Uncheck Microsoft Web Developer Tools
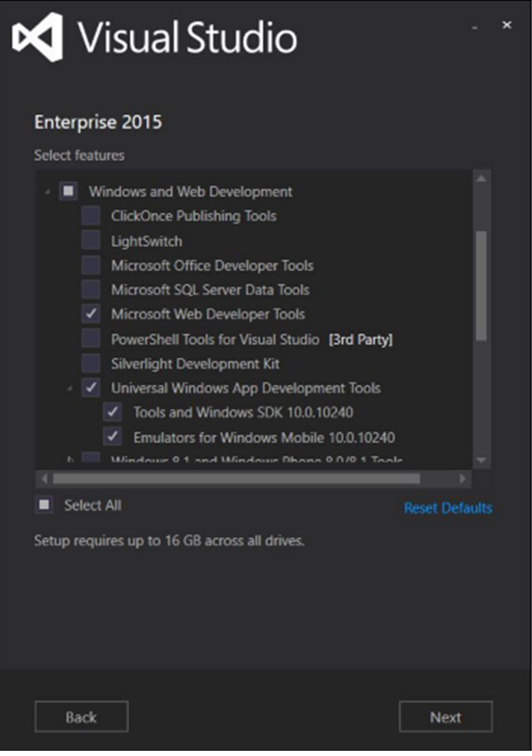This screenshot has width=532, height=756. [91, 314]
